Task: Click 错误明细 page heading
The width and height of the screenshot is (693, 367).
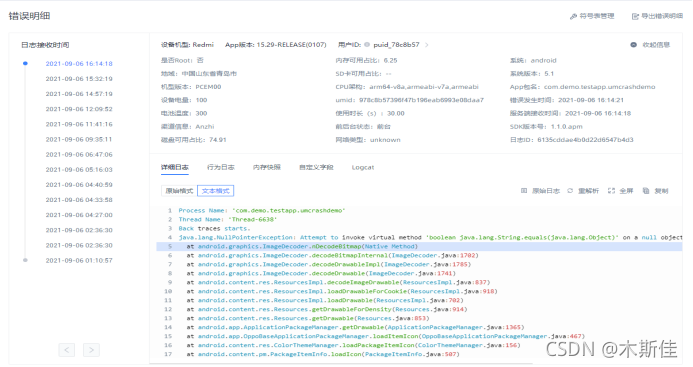Action: tap(29, 16)
